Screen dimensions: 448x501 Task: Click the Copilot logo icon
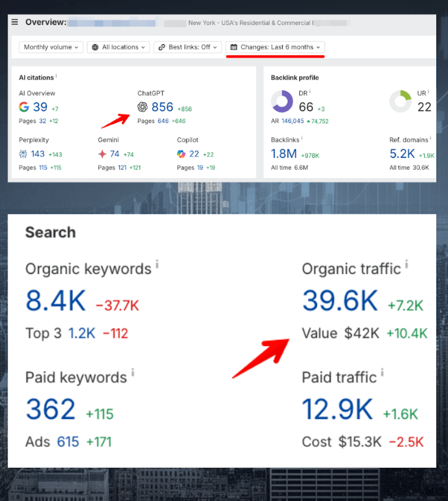pyautogui.click(x=181, y=154)
